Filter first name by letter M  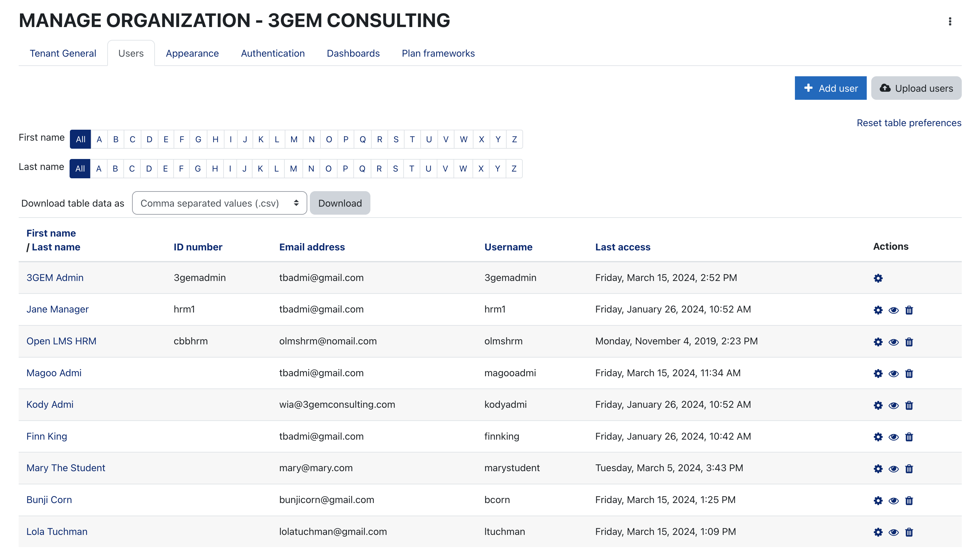[294, 139]
